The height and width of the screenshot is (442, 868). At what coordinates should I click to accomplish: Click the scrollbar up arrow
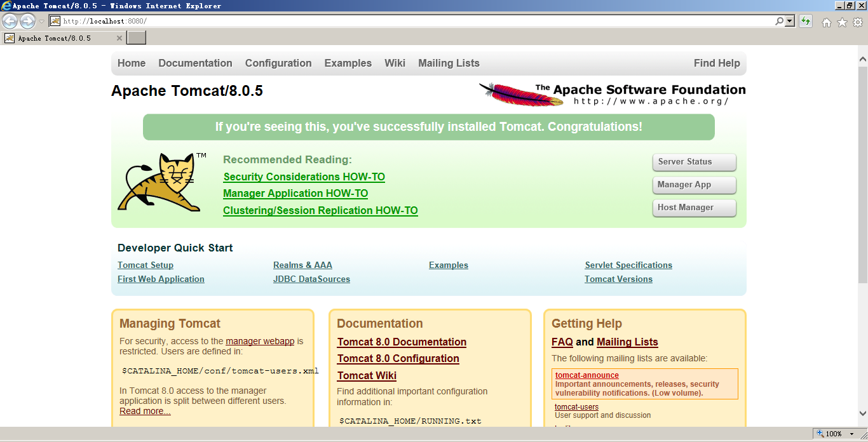tap(863, 60)
